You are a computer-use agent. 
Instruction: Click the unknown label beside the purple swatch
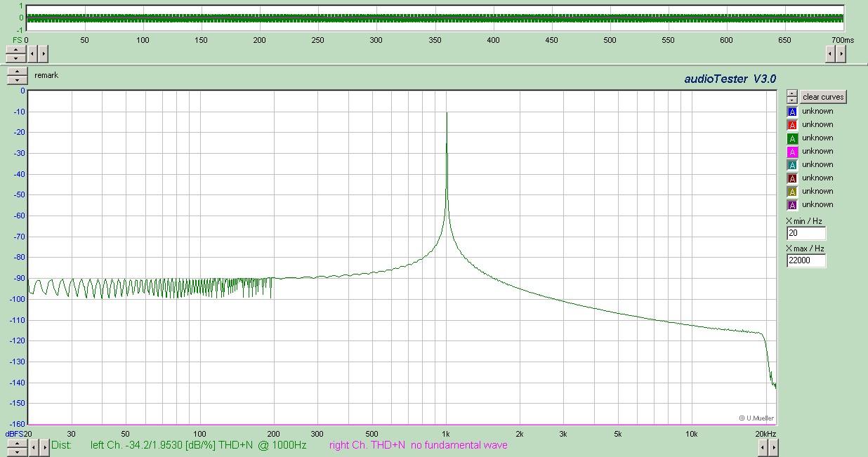coord(817,204)
